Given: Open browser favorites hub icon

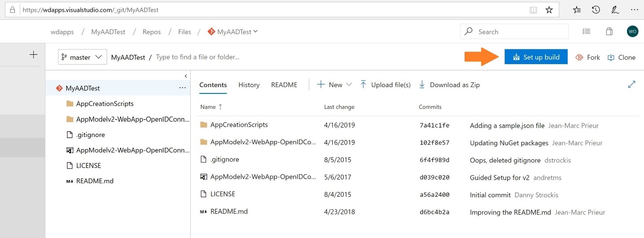Looking at the screenshot, I should coord(577,9).
